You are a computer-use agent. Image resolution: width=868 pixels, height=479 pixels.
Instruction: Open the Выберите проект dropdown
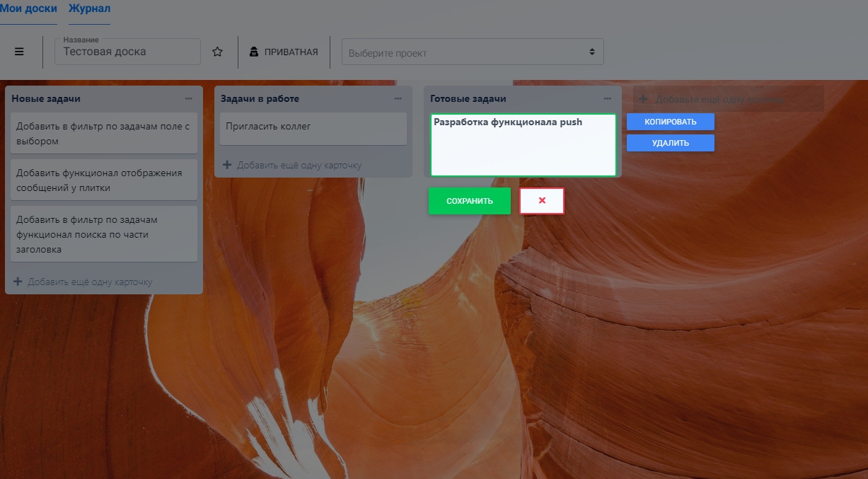(x=473, y=52)
